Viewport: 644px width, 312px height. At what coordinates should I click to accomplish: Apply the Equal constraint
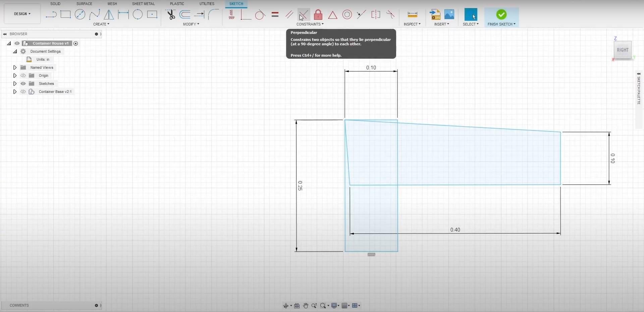(275, 14)
